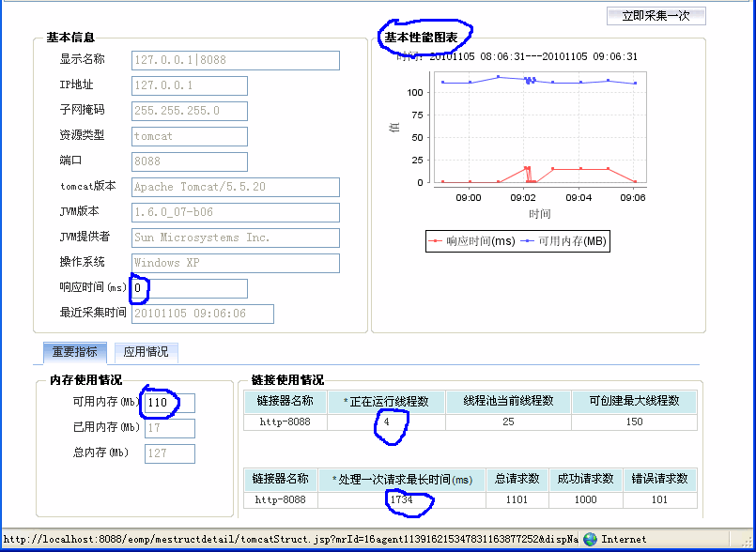This screenshot has height=552, width=756.
Task: Click the 可用内存(Mb) field
Action: click(170, 403)
